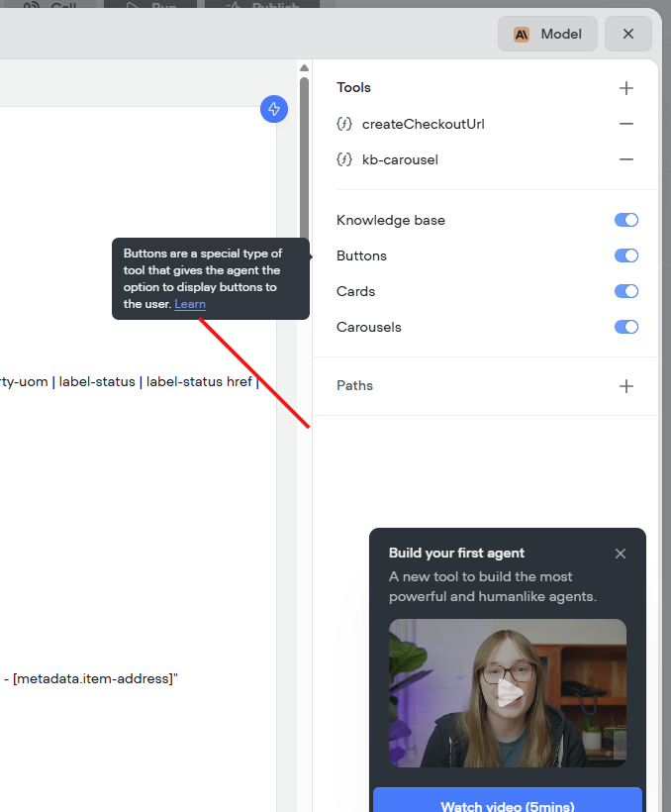Image resolution: width=671 pixels, height=812 pixels.
Task: Click the Paths section label
Action: 354,386
